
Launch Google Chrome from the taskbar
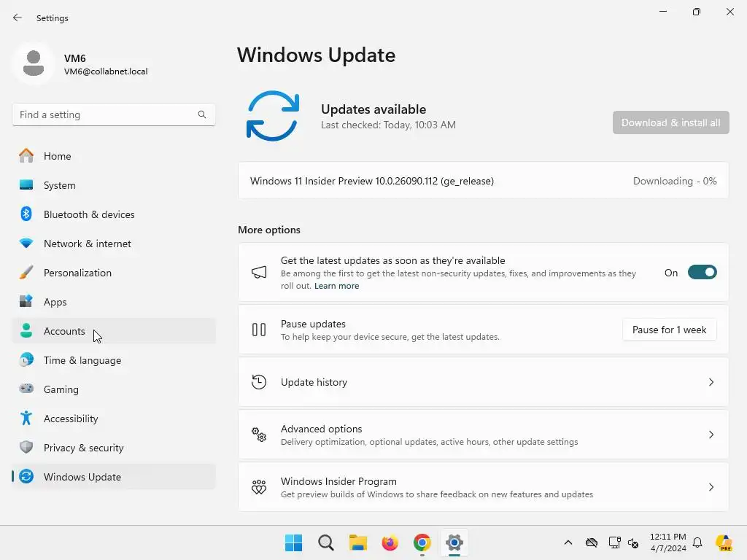[x=422, y=542]
